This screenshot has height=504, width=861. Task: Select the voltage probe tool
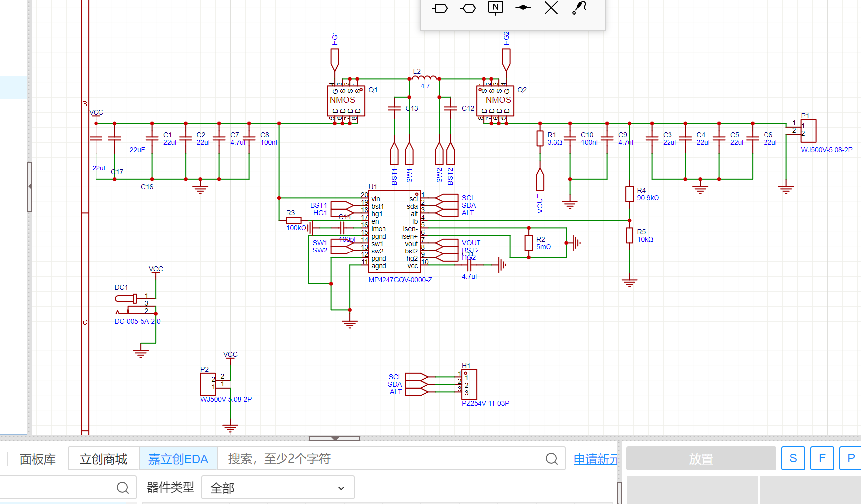pyautogui.click(x=579, y=8)
